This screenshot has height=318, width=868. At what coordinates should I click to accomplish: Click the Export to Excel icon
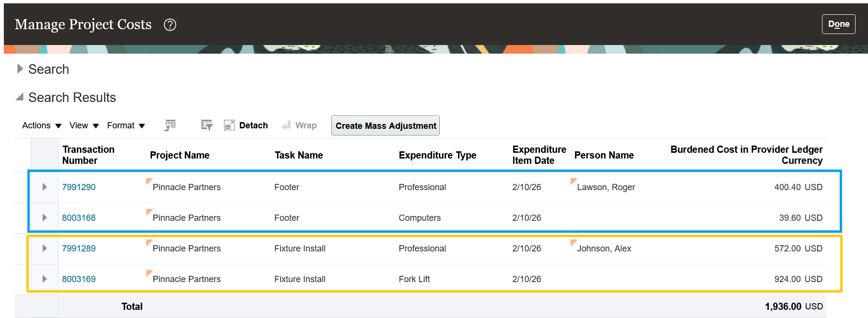(170, 125)
